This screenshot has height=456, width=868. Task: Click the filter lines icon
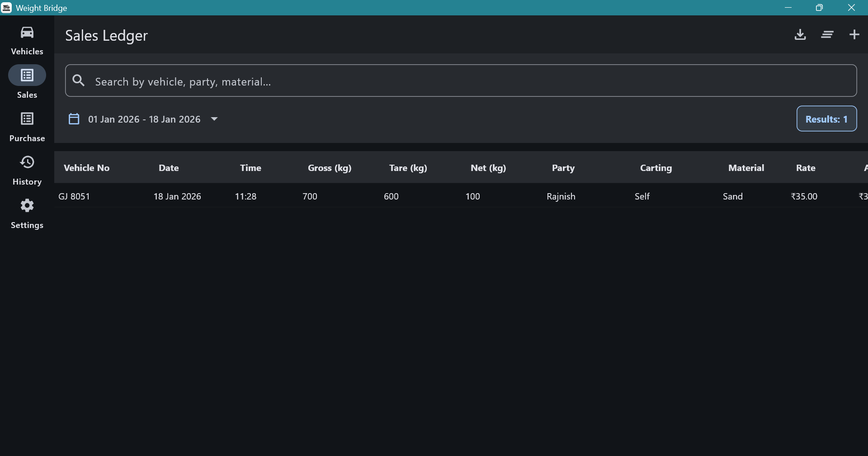(827, 34)
